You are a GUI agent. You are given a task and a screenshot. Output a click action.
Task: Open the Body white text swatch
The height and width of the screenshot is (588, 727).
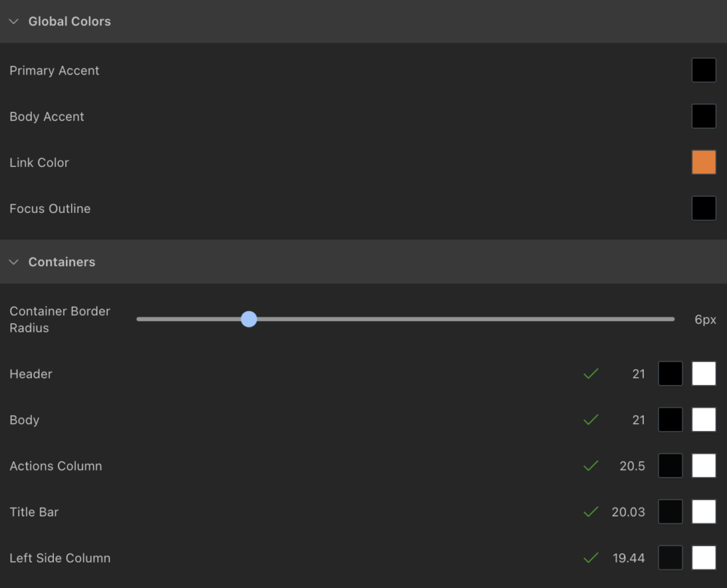(704, 420)
